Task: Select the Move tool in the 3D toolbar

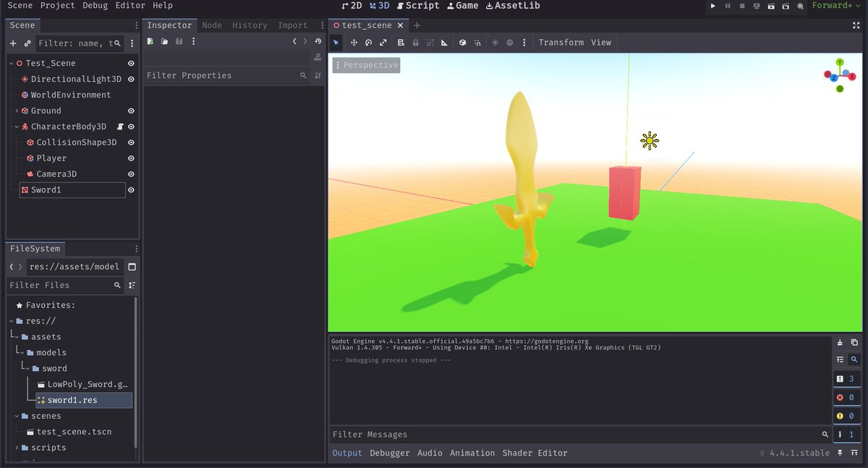Action: coord(354,43)
